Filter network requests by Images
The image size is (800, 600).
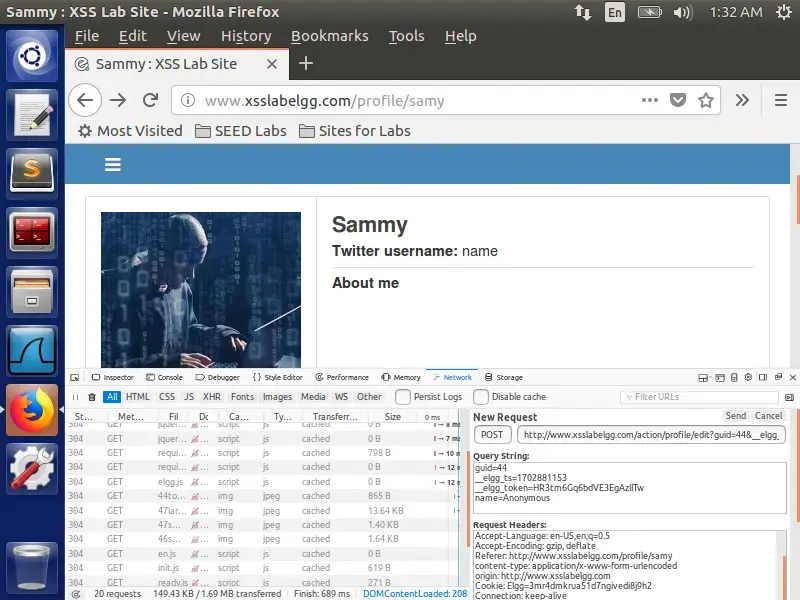point(278,397)
